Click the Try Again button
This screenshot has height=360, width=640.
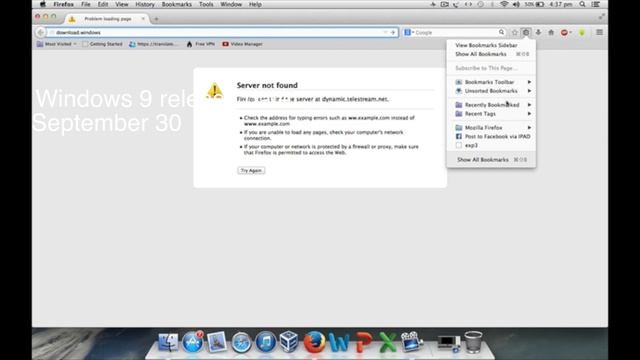pos(251,171)
